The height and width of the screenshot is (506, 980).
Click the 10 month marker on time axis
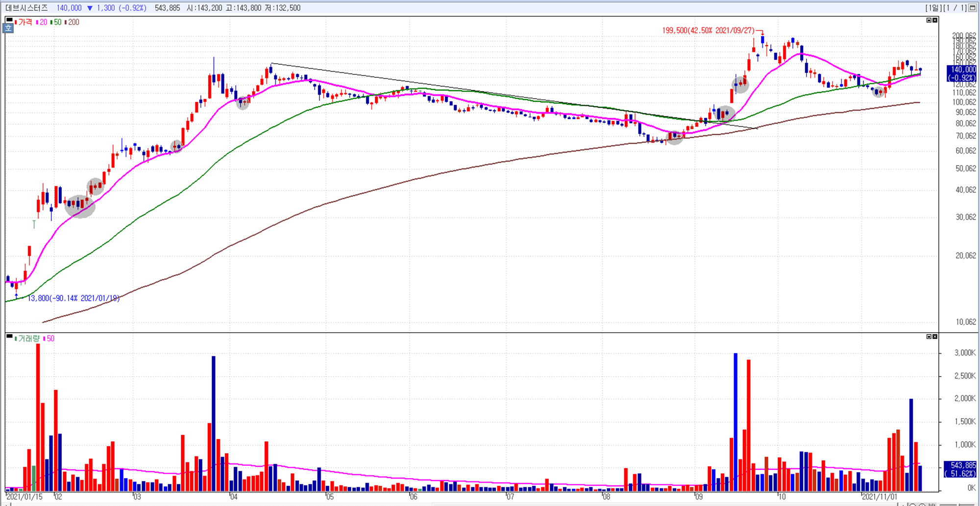782,497
